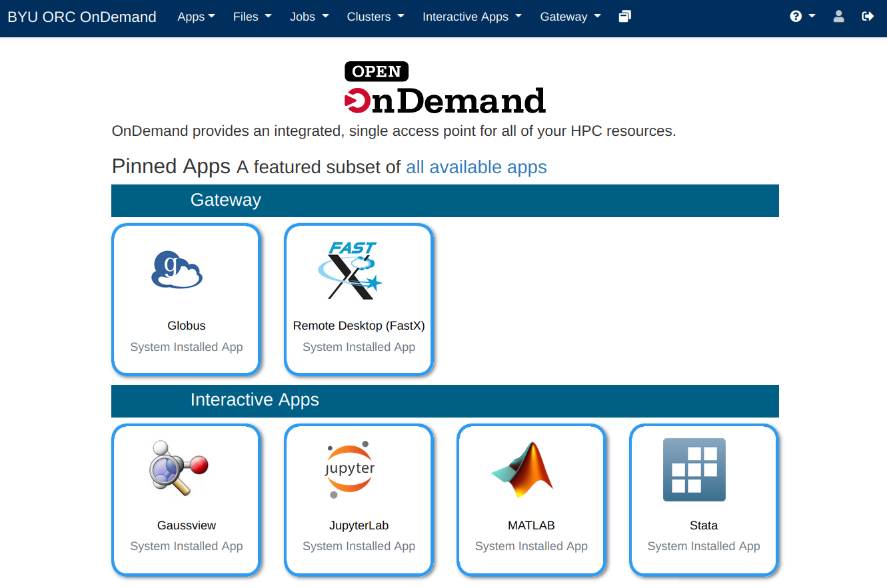Open the My Interactive Sessions icon

(624, 17)
